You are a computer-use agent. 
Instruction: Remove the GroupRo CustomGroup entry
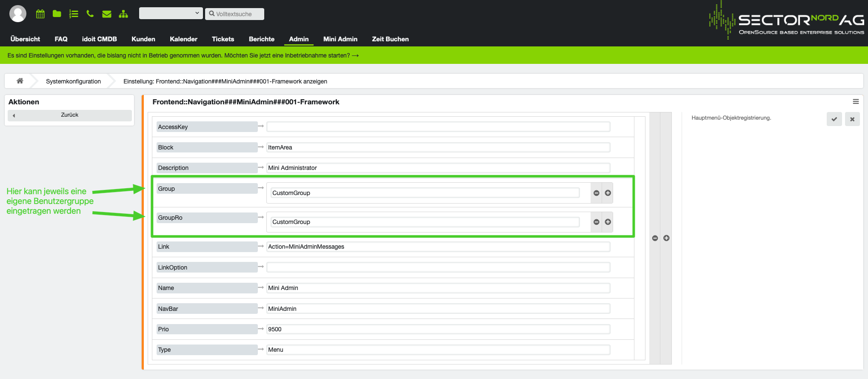(x=597, y=222)
